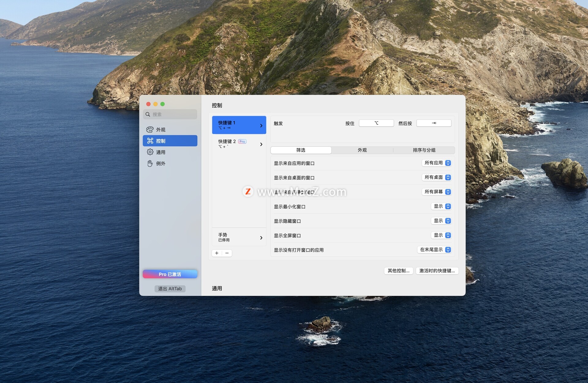Screen dimensions: 588x383
Task: Click the 显示没有打开窗口的应用 label
Action: pos(299,250)
